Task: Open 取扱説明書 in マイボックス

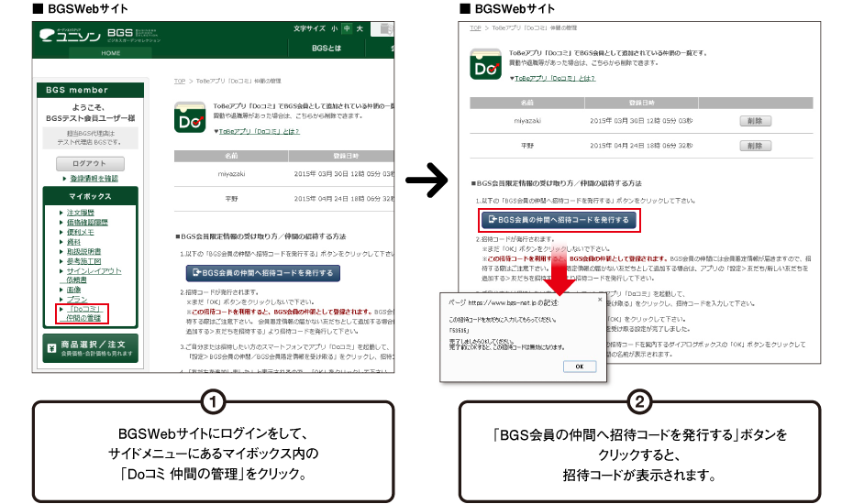Action: (x=83, y=252)
